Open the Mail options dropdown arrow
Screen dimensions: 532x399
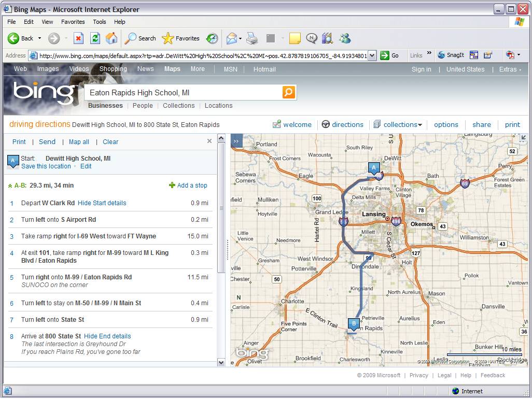(240, 38)
